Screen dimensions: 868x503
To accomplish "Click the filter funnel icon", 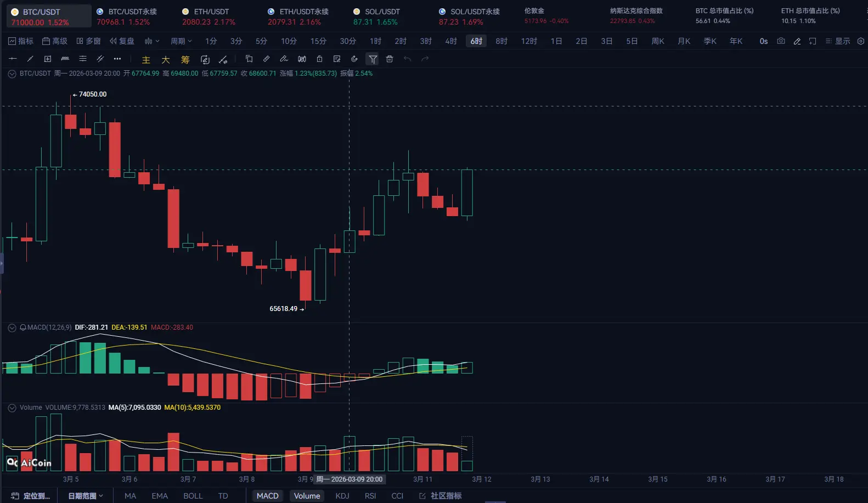I will [x=373, y=59].
